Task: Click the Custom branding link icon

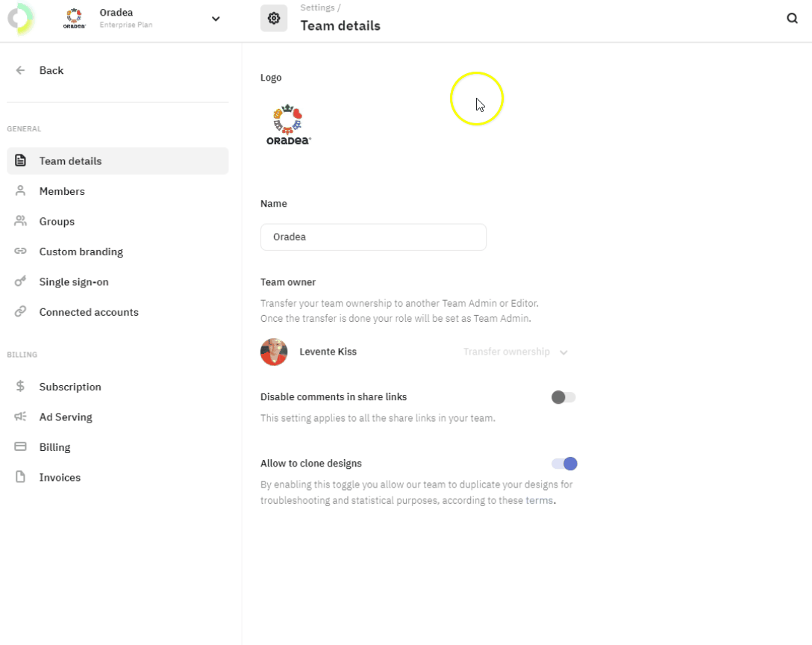Action: [x=20, y=252]
